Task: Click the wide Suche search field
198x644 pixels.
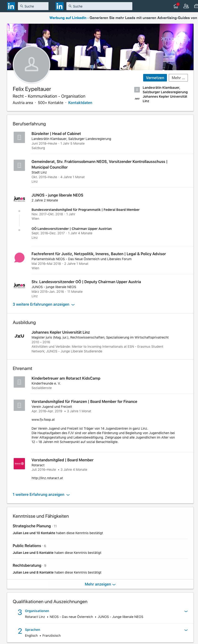Action: (x=99, y=6)
